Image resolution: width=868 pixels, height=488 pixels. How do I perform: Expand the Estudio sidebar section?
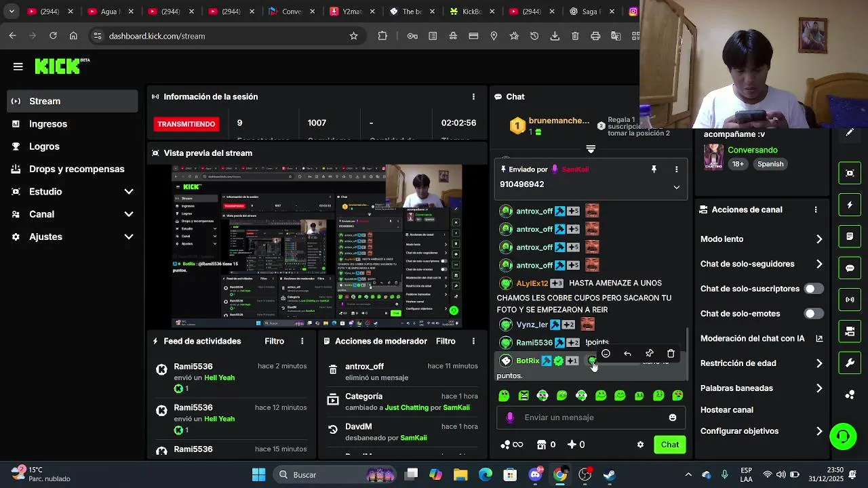click(x=72, y=192)
